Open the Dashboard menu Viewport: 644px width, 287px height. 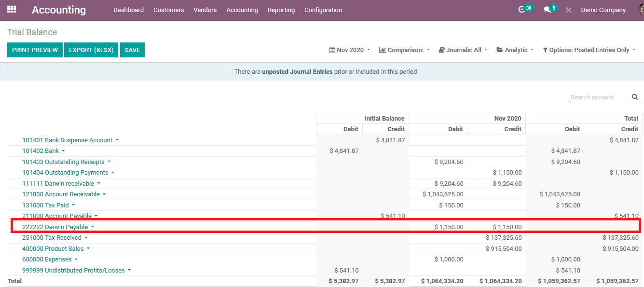click(x=128, y=10)
